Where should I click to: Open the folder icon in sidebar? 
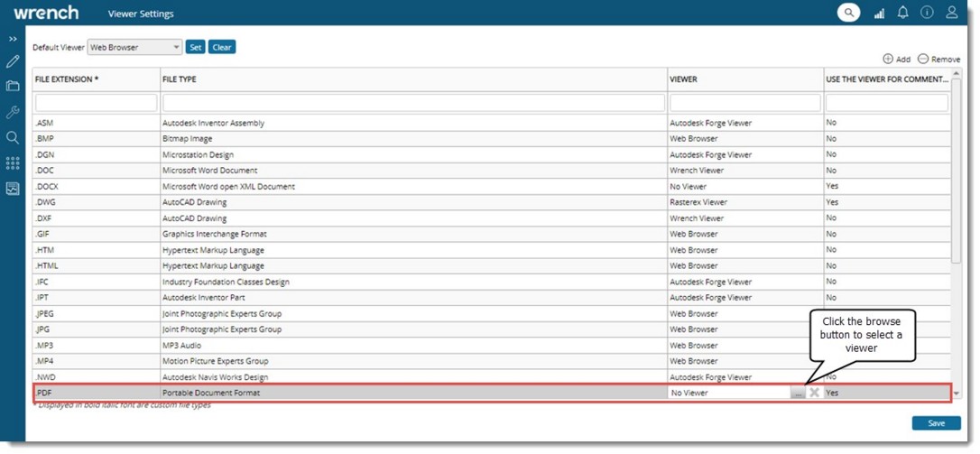click(x=13, y=87)
